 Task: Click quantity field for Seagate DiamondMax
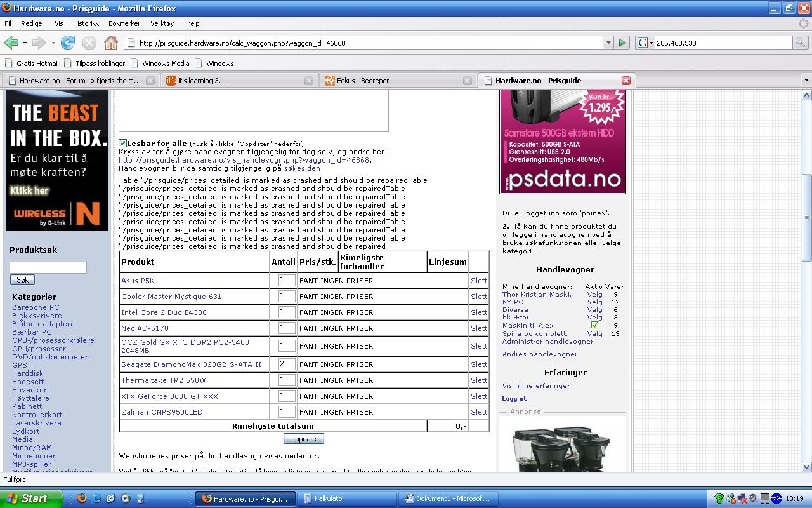pos(287,364)
